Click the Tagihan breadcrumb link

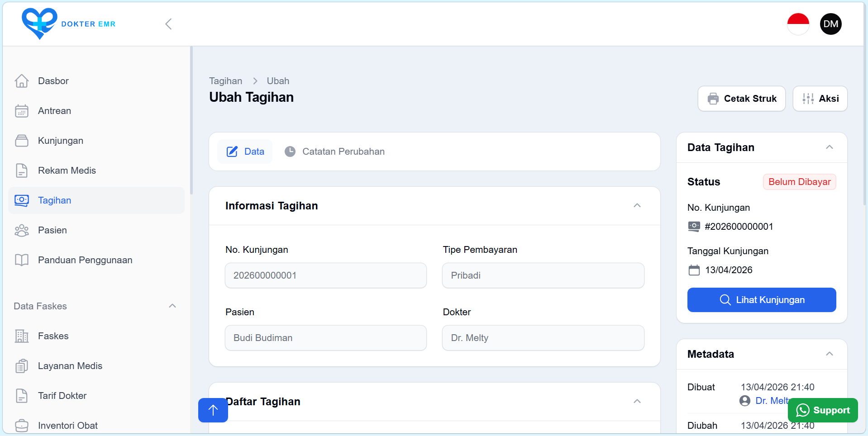[x=225, y=81]
